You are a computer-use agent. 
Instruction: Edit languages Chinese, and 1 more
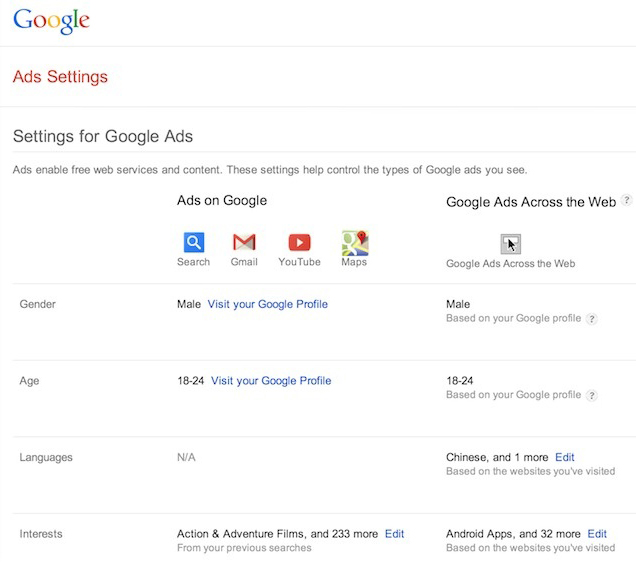(x=565, y=457)
